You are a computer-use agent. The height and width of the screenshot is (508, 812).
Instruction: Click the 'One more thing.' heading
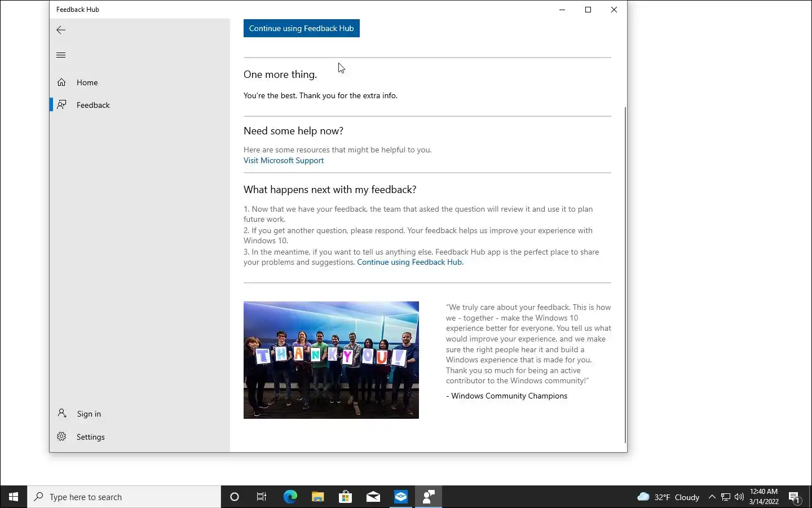(x=280, y=75)
